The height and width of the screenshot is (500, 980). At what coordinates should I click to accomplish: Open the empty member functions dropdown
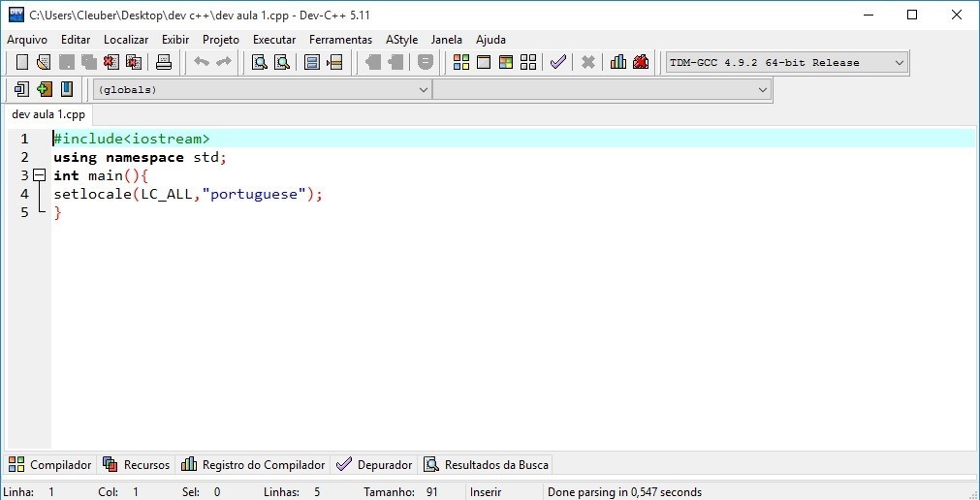(x=602, y=90)
